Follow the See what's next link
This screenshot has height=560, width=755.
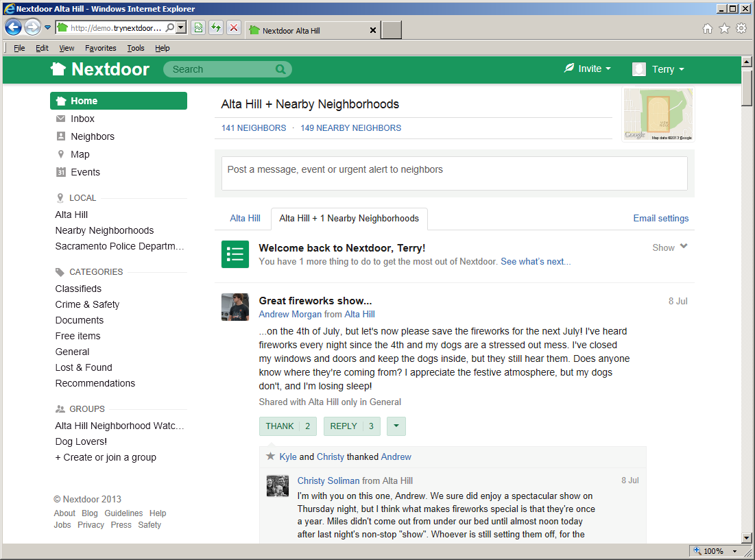[536, 262]
